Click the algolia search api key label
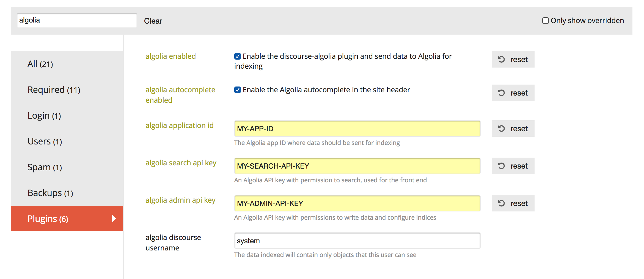Image resolution: width=644 pixels, height=279 pixels. pyautogui.click(x=181, y=163)
